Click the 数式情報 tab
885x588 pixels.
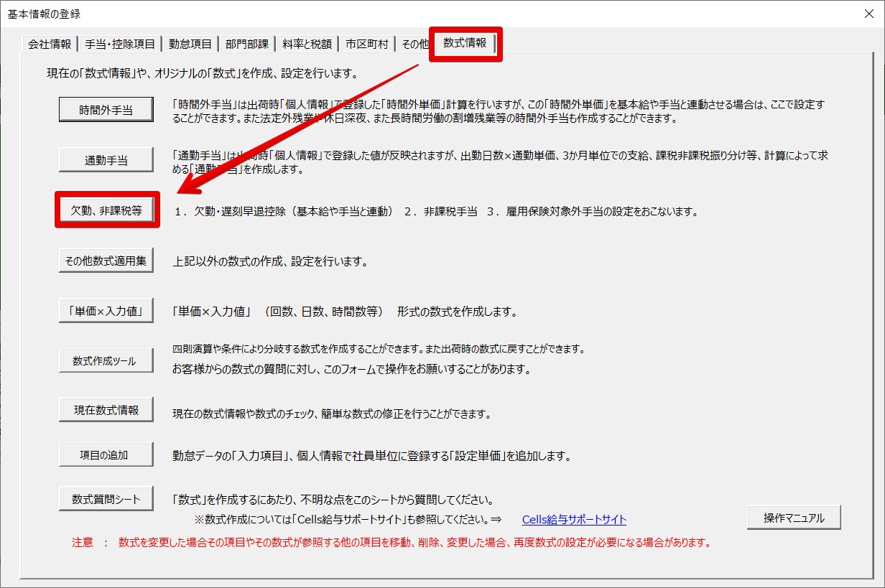pyautogui.click(x=465, y=43)
